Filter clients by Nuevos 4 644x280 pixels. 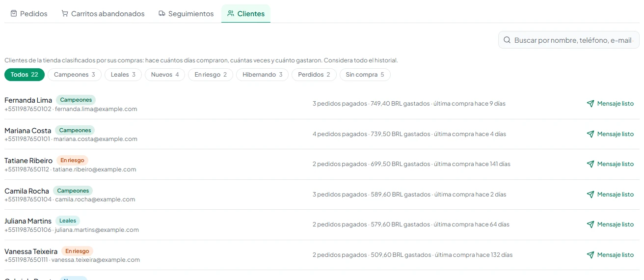click(165, 75)
